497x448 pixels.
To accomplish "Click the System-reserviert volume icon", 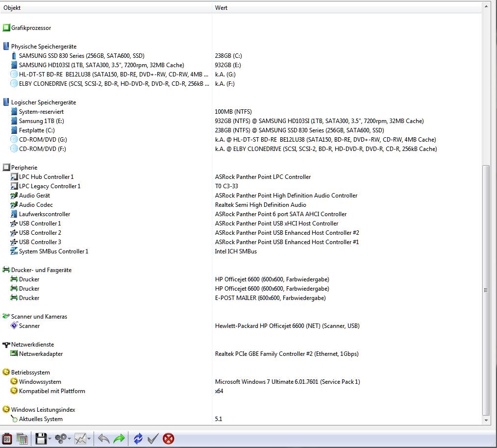I will [x=14, y=112].
